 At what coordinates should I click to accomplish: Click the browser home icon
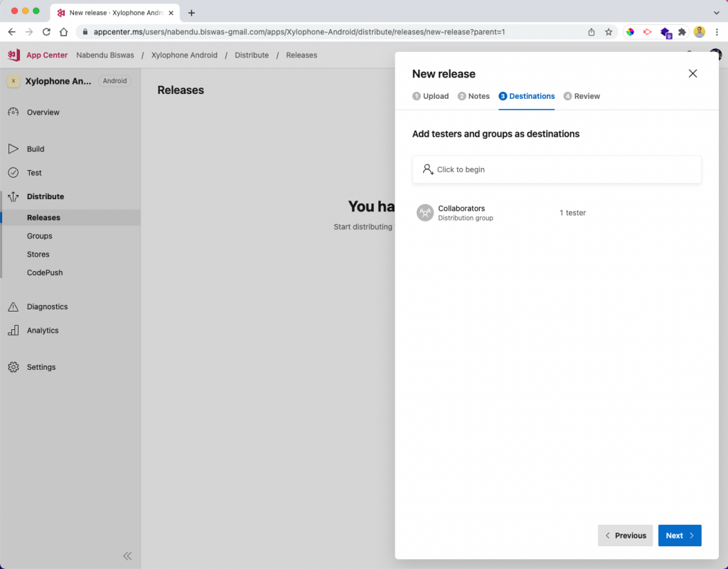pyautogui.click(x=63, y=32)
